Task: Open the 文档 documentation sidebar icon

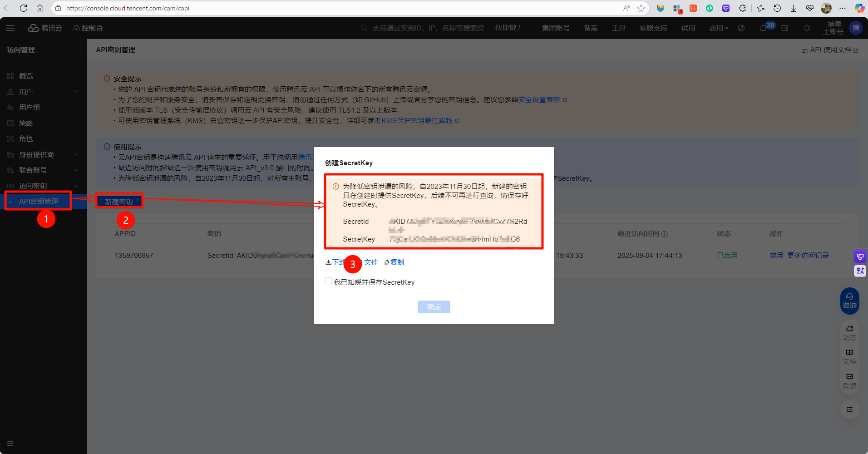Action: point(849,356)
